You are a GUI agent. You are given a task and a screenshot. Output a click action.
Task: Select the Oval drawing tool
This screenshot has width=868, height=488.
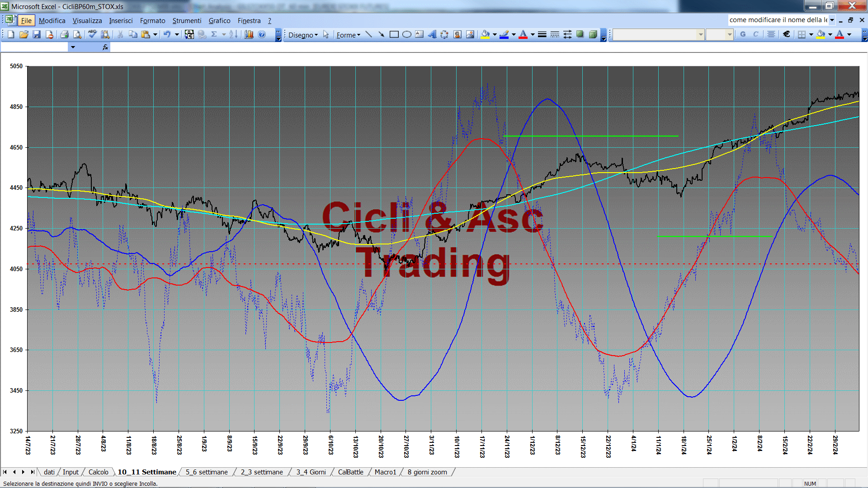[x=407, y=34]
